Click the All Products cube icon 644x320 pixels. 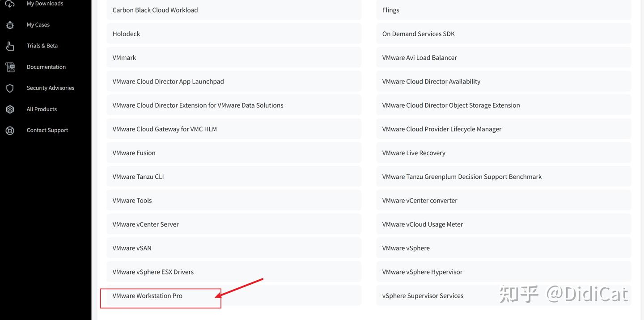coord(10,109)
